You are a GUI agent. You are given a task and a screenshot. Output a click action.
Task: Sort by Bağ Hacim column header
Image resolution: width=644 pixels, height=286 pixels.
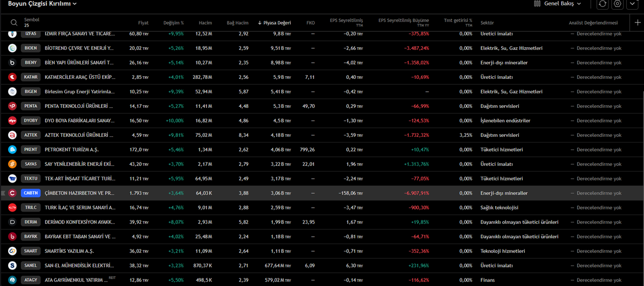point(238,23)
